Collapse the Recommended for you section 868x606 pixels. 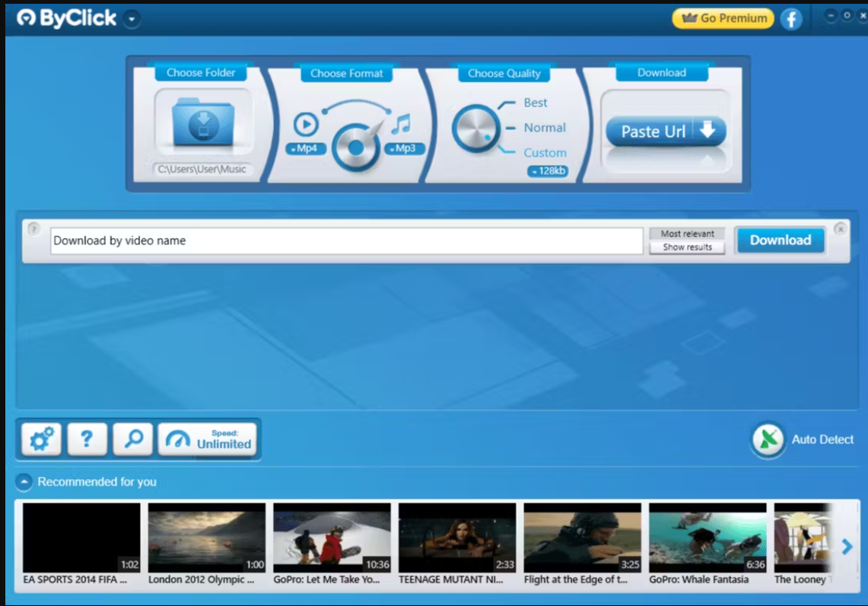pos(24,482)
